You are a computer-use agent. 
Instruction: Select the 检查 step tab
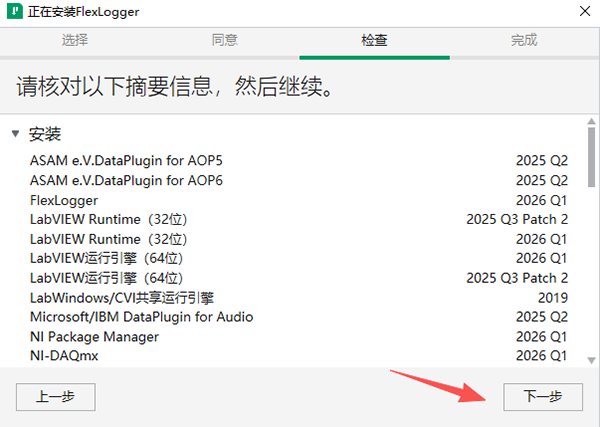(x=374, y=40)
